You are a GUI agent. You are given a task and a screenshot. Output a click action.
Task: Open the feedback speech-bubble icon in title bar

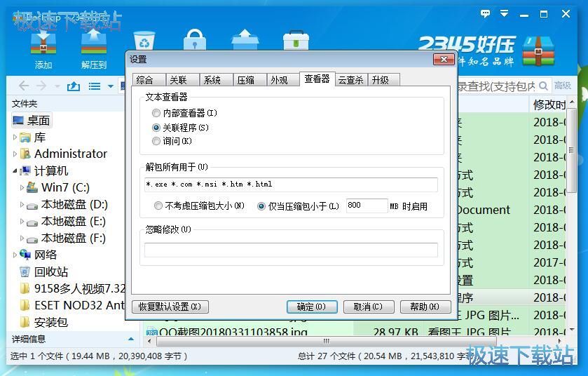coord(485,14)
